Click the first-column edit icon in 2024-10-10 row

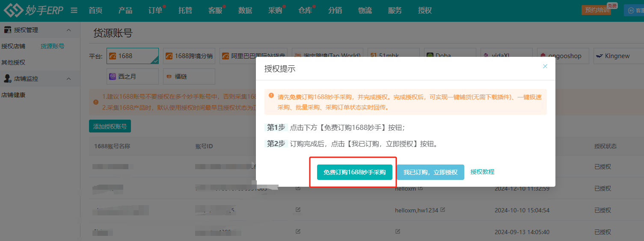point(298,210)
